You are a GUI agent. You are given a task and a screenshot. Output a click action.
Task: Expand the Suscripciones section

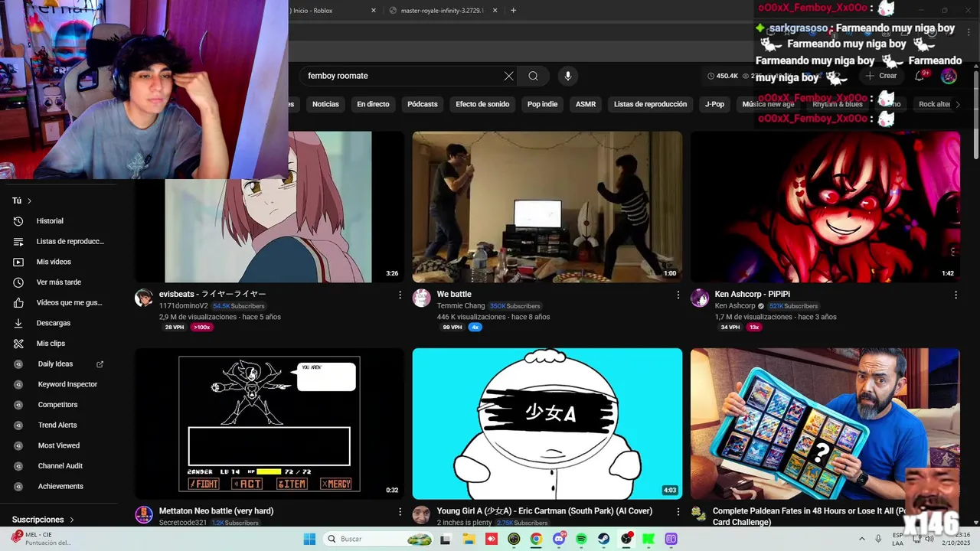tap(43, 520)
